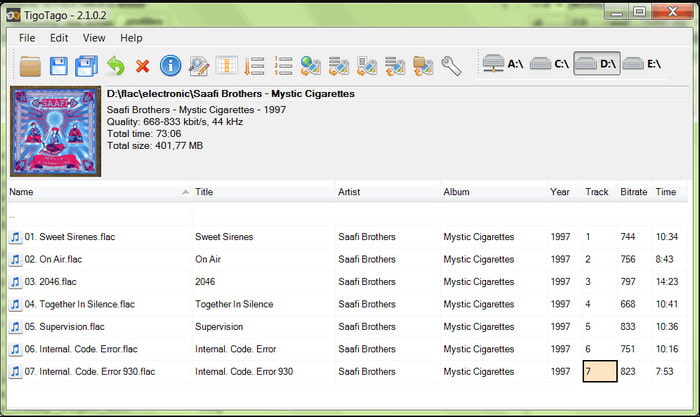Image resolution: width=700 pixels, height=417 pixels.
Task: Open the File menu
Action: tap(27, 38)
